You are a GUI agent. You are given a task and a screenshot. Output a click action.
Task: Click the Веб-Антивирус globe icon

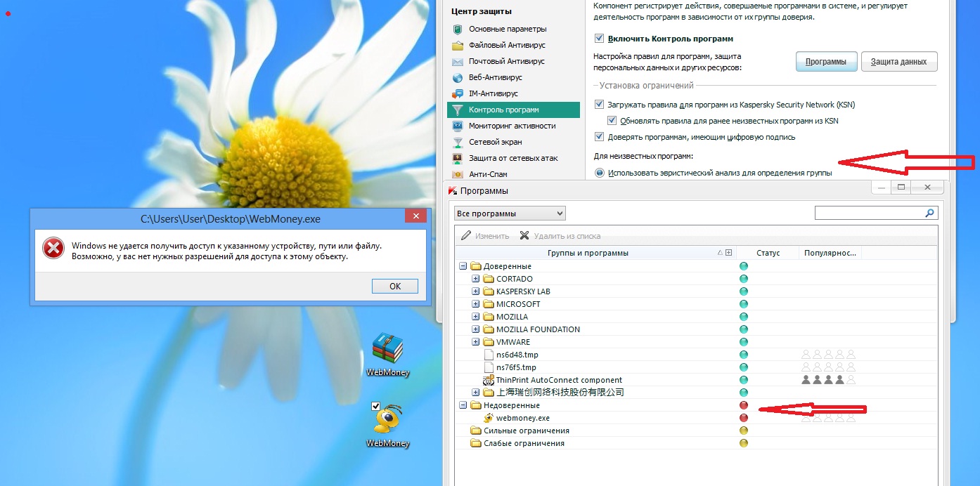pyautogui.click(x=458, y=77)
